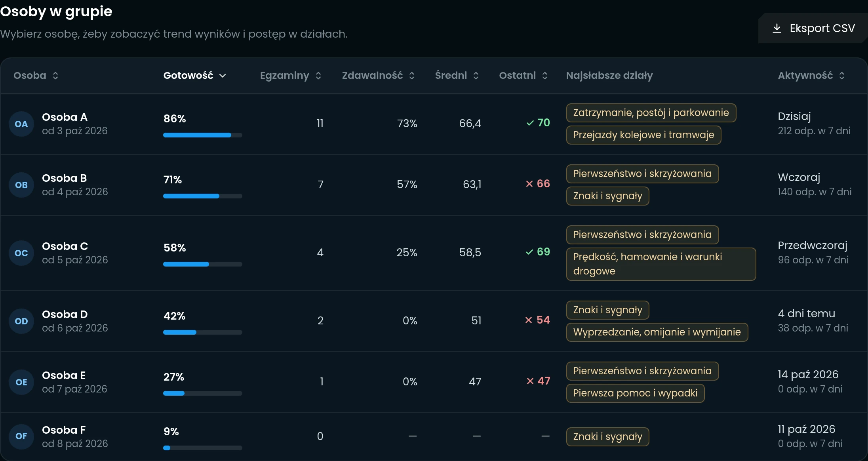Click the green check score 70

tap(538, 123)
